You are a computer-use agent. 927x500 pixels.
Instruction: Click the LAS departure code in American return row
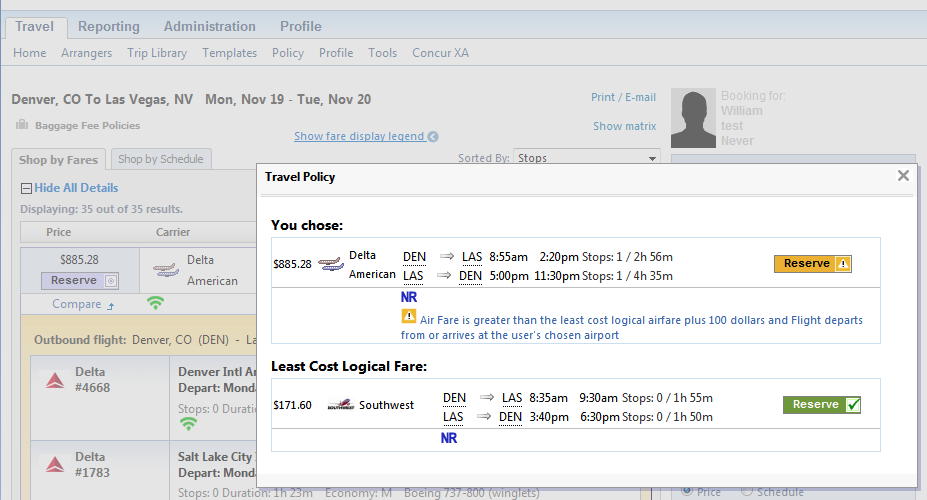tap(413, 276)
